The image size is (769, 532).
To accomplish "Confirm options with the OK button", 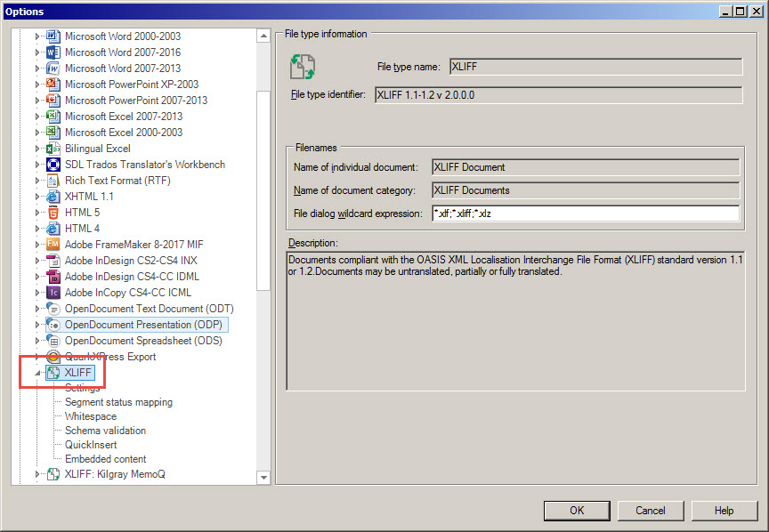I will (x=577, y=511).
